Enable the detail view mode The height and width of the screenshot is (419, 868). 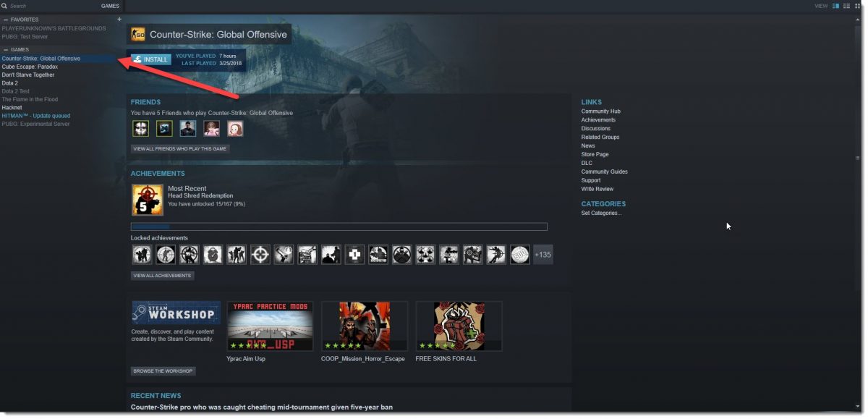[835, 6]
